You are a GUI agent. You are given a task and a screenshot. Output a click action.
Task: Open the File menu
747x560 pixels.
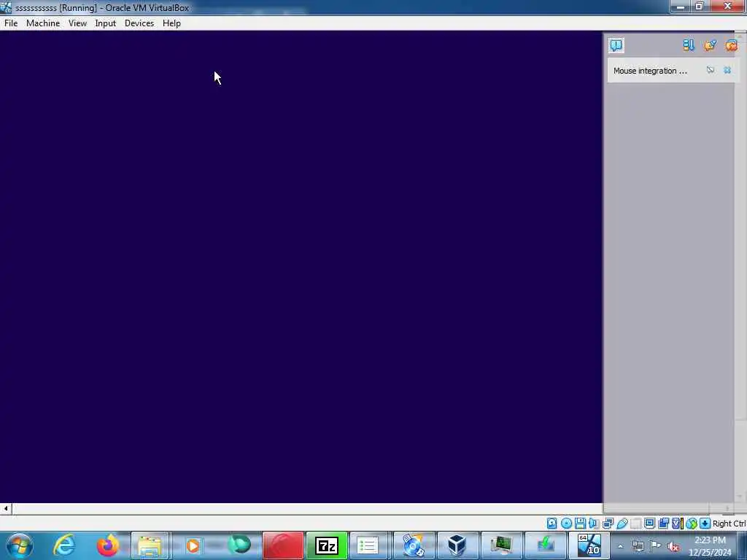pyautogui.click(x=11, y=23)
